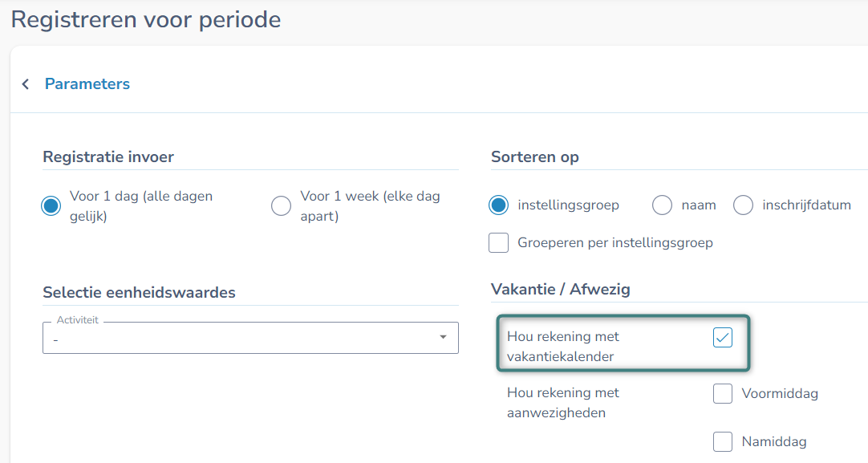This screenshot has width=868, height=463.
Task: Click the 'Vakantie / Afwezig' section heading
Action: click(x=560, y=289)
